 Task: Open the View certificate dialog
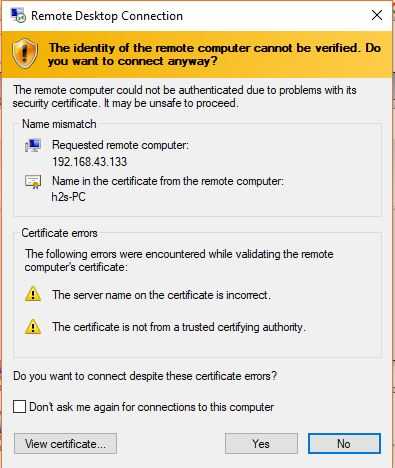point(65,444)
